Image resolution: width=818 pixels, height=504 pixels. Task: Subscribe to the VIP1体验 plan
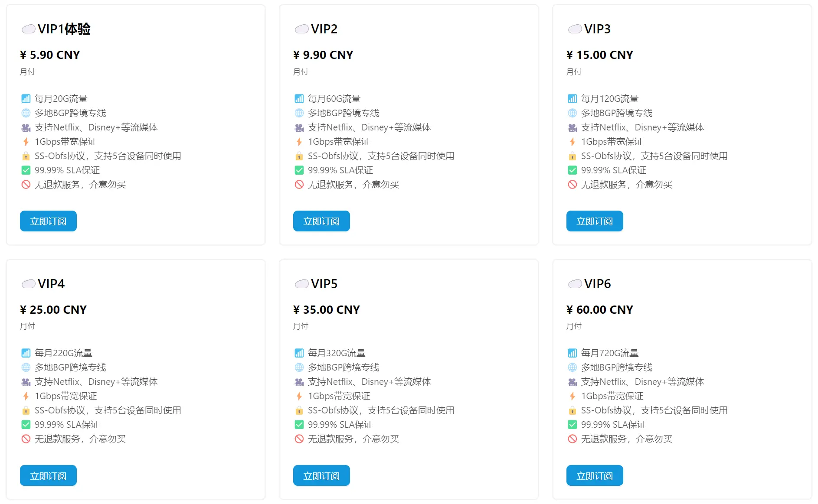[48, 221]
